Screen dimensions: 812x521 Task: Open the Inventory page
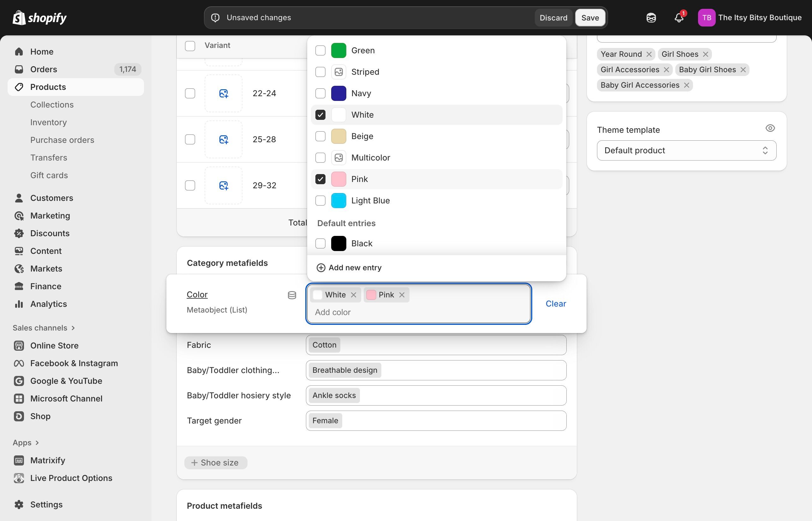point(48,122)
